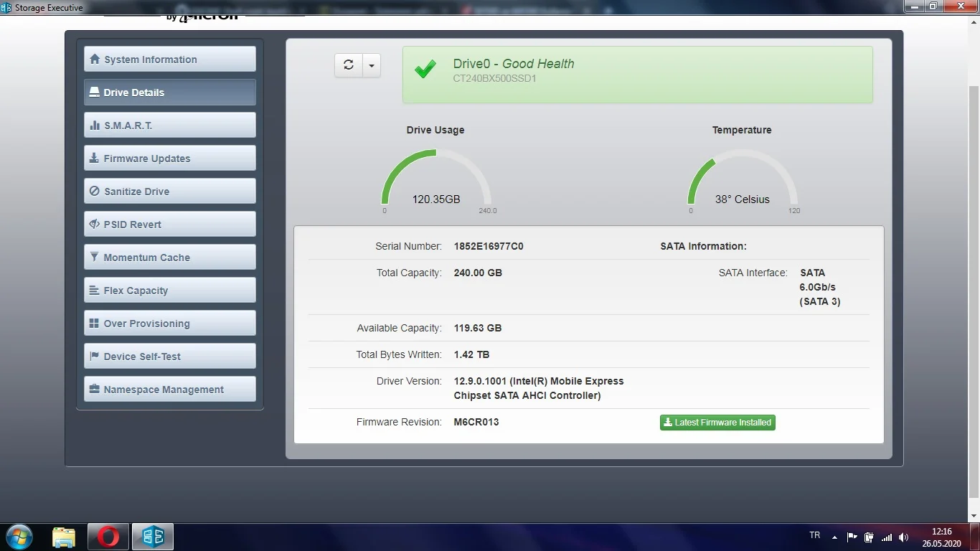The width and height of the screenshot is (980, 551).
Task: Click the TR language indicator
Action: [x=815, y=536]
